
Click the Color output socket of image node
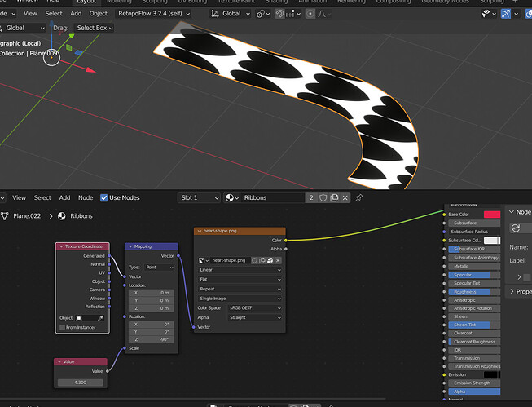click(286, 240)
